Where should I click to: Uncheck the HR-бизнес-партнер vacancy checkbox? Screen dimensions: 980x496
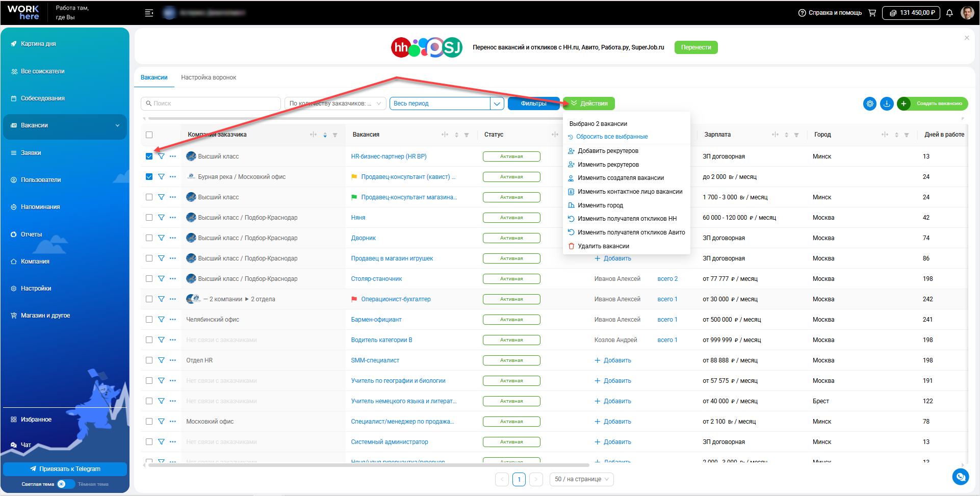149,156
